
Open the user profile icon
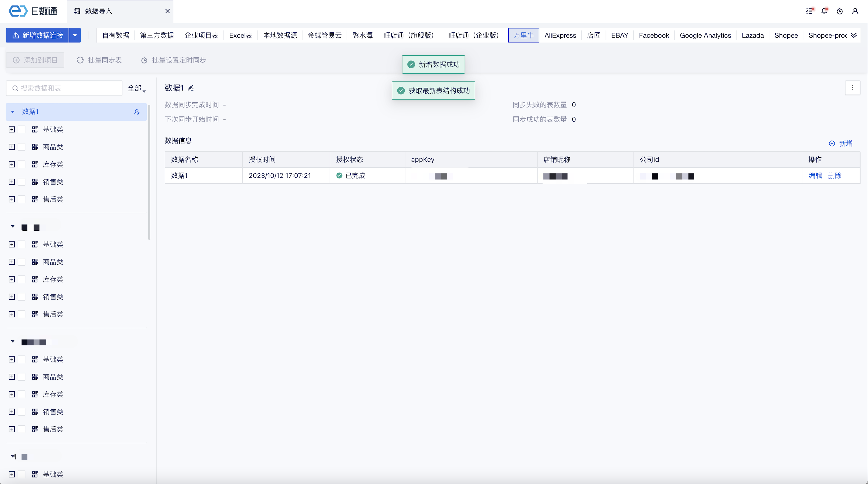pos(855,11)
